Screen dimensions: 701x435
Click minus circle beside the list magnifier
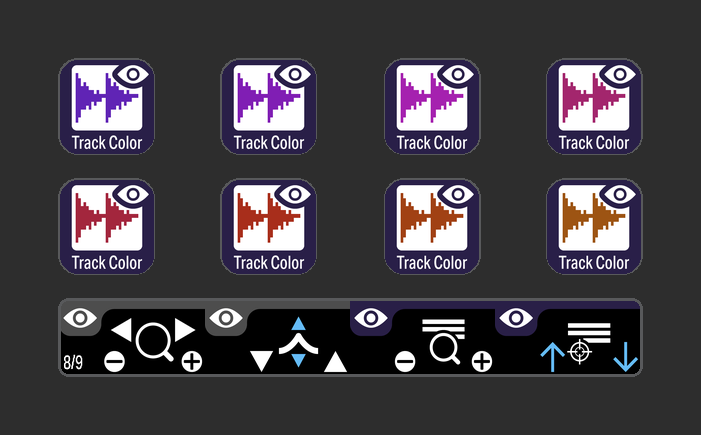pos(405,361)
